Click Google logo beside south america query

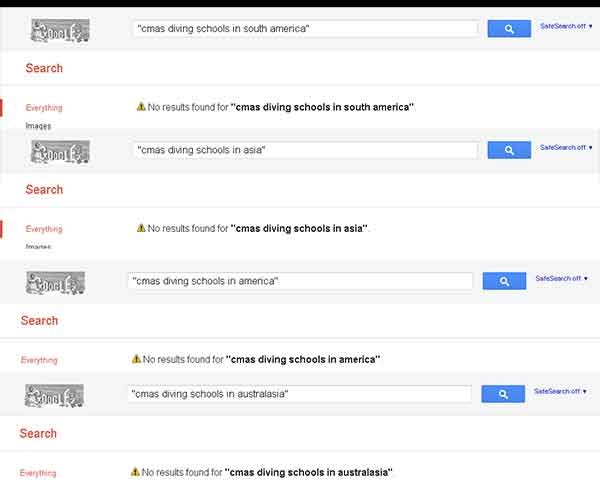(x=60, y=31)
